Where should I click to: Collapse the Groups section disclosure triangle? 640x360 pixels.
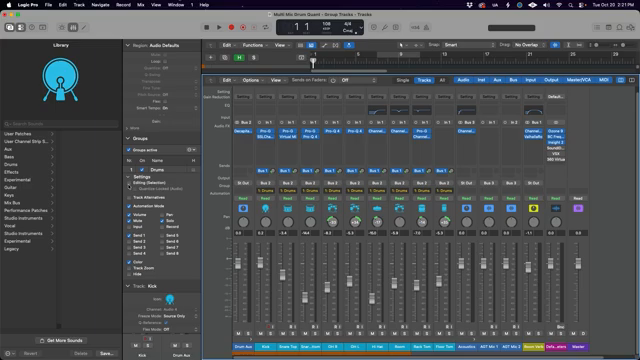pyautogui.click(x=128, y=138)
